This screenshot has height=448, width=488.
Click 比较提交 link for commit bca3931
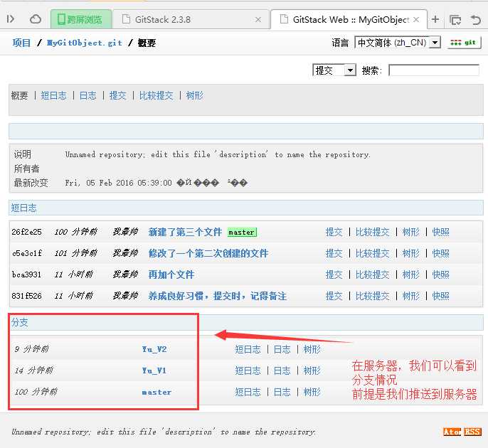[x=373, y=274]
